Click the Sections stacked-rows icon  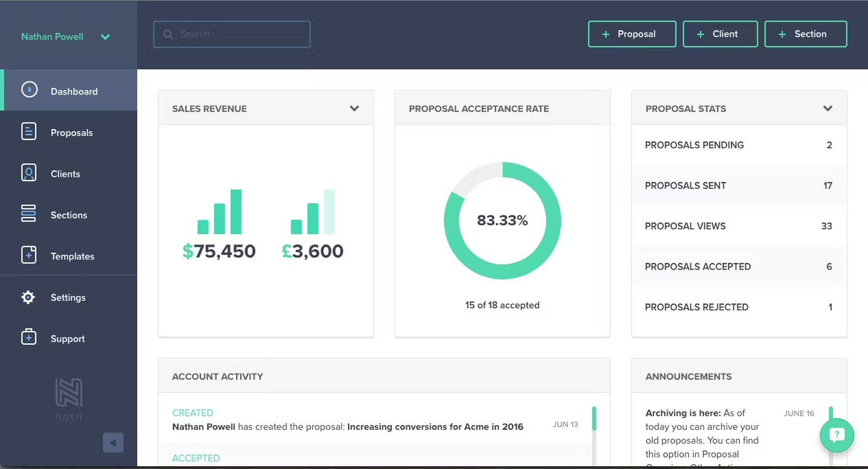tap(29, 213)
